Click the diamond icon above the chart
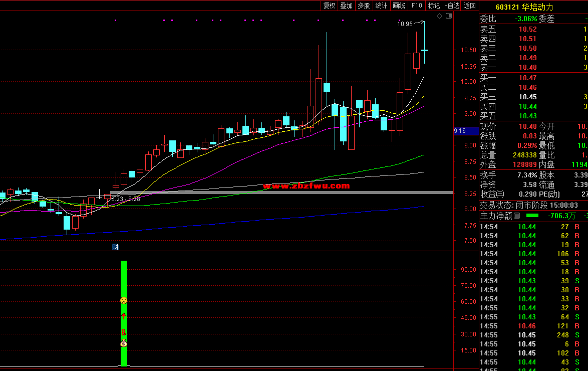The width and height of the screenshot is (588, 371). coord(440,16)
